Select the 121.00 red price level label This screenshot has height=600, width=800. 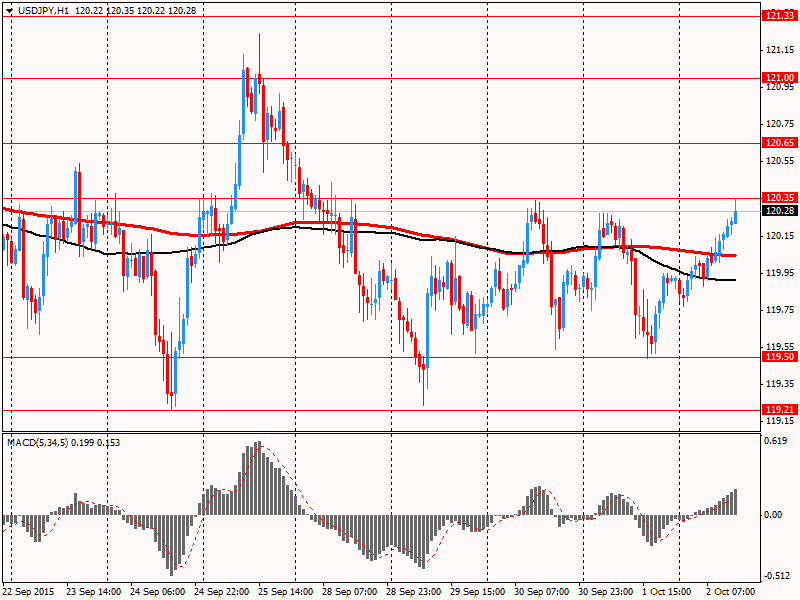(780, 78)
